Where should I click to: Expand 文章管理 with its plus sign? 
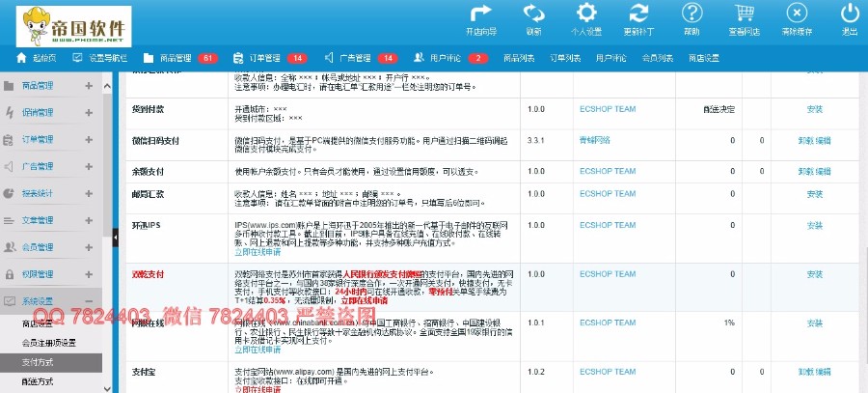coord(89,220)
